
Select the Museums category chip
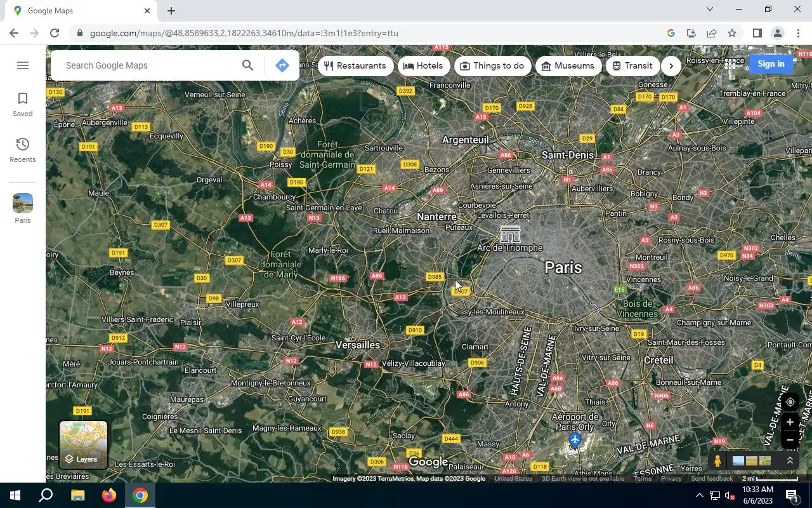(x=568, y=65)
